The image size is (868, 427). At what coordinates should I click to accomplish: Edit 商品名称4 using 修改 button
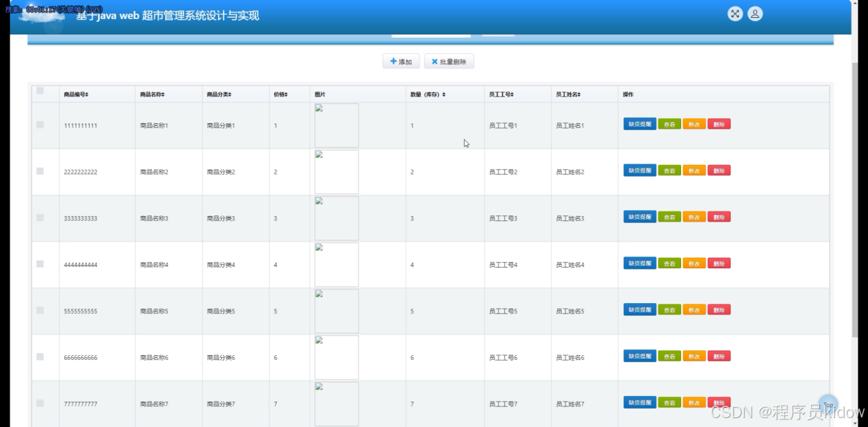[x=694, y=263]
